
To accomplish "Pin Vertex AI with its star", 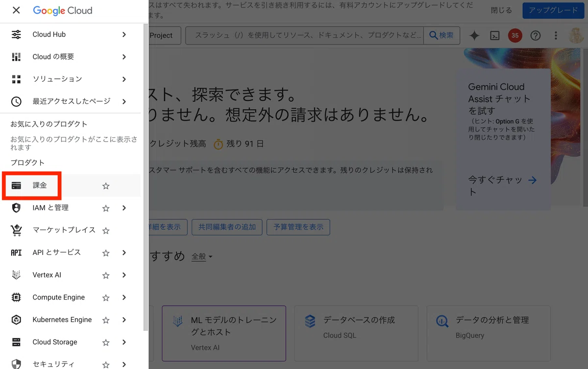I will coord(106,276).
